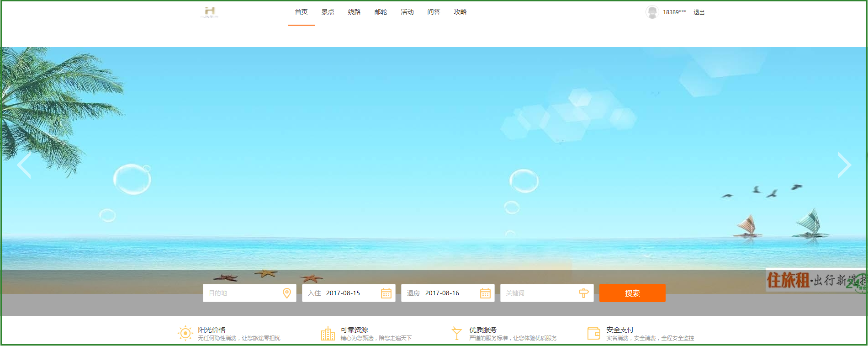Click the 优质服务 cocktail glass icon
Screen dimensions: 868x346
pos(456,333)
